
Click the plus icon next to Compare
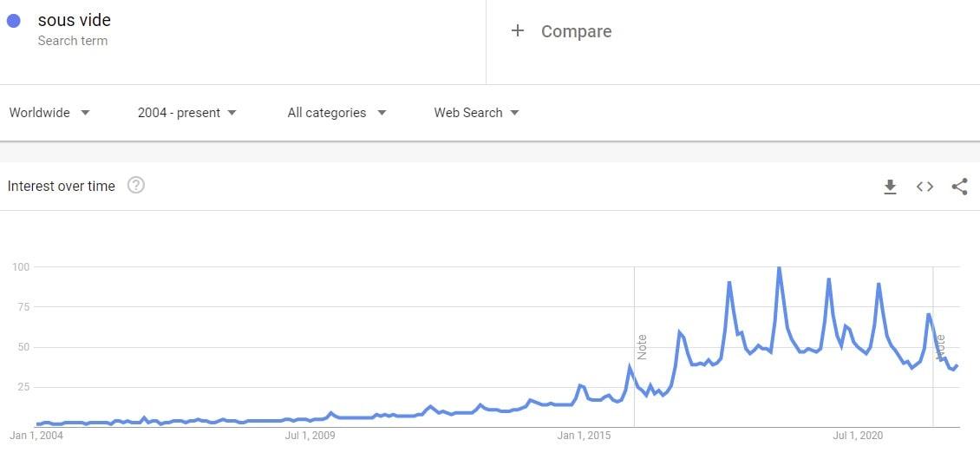[x=517, y=30]
